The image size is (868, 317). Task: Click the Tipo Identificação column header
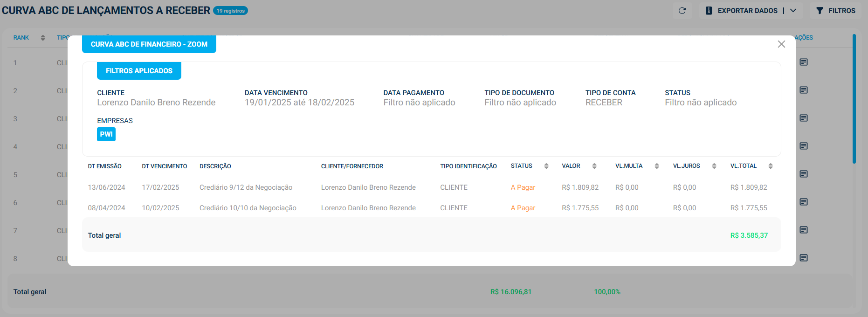[x=468, y=166]
